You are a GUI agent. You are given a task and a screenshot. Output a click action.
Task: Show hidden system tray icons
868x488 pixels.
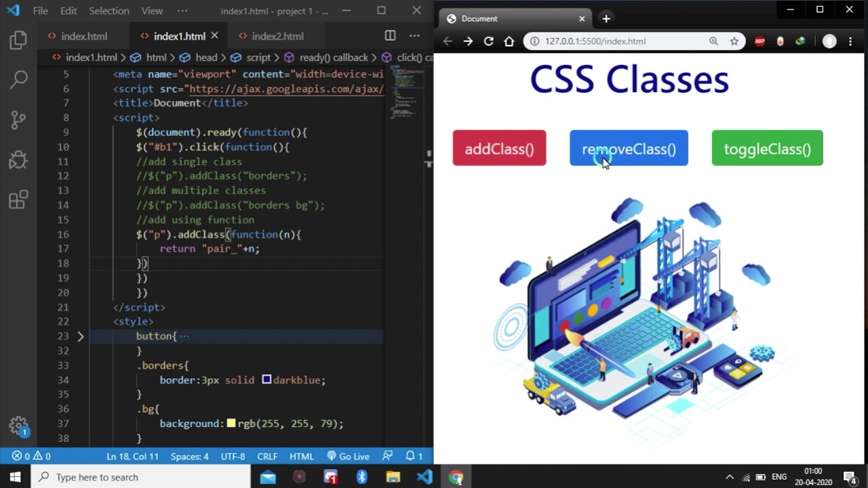730,477
